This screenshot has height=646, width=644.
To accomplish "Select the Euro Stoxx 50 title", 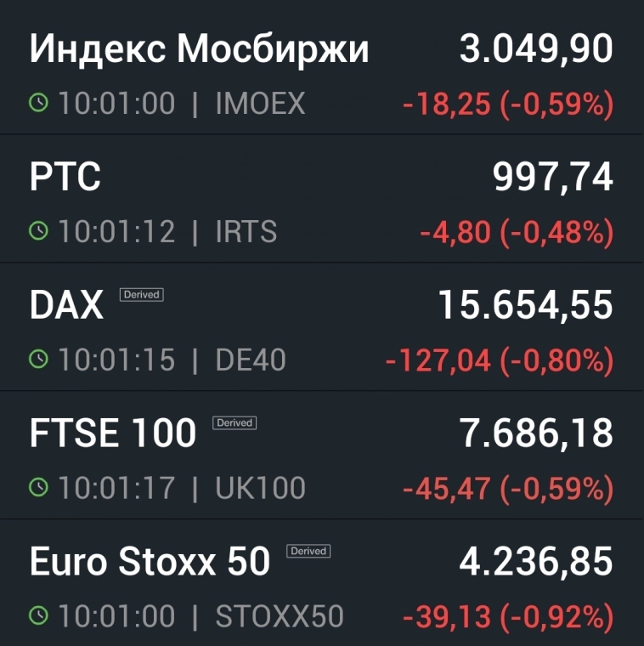I will [x=150, y=562].
